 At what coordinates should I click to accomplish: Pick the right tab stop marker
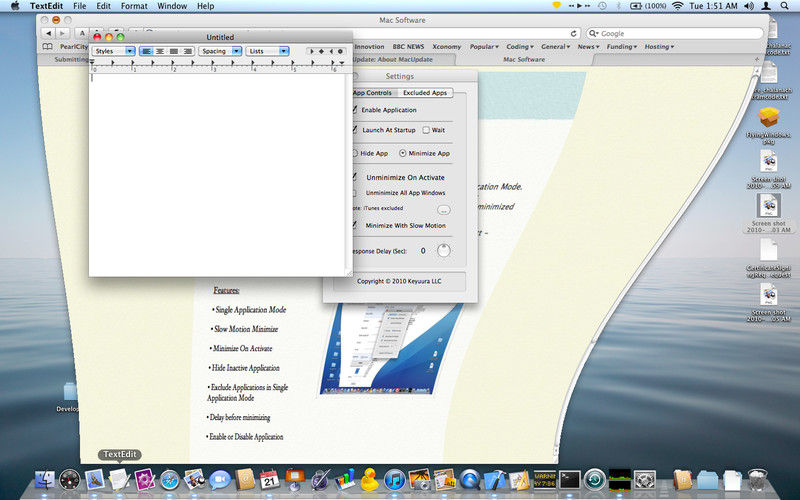(331, 51)
